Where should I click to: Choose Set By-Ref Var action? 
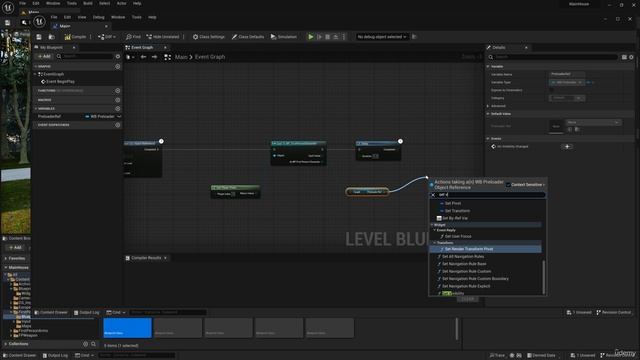[x=452, y=218]
